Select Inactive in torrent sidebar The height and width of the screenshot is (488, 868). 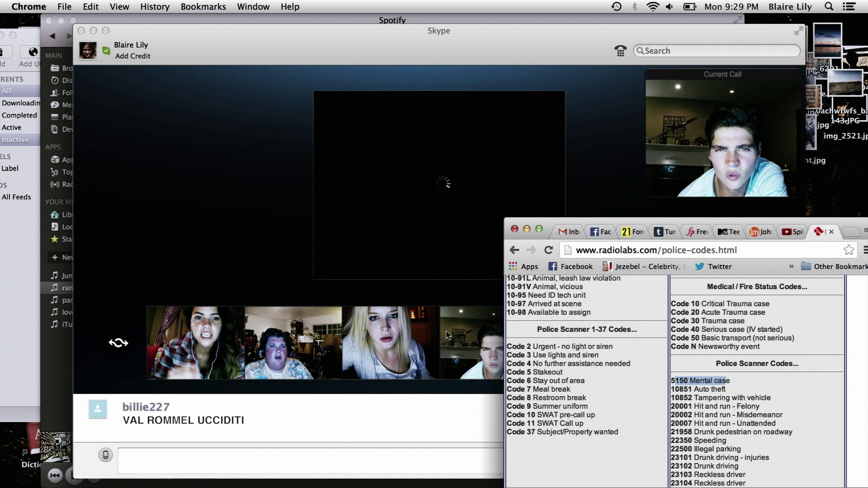pos(15,140)
